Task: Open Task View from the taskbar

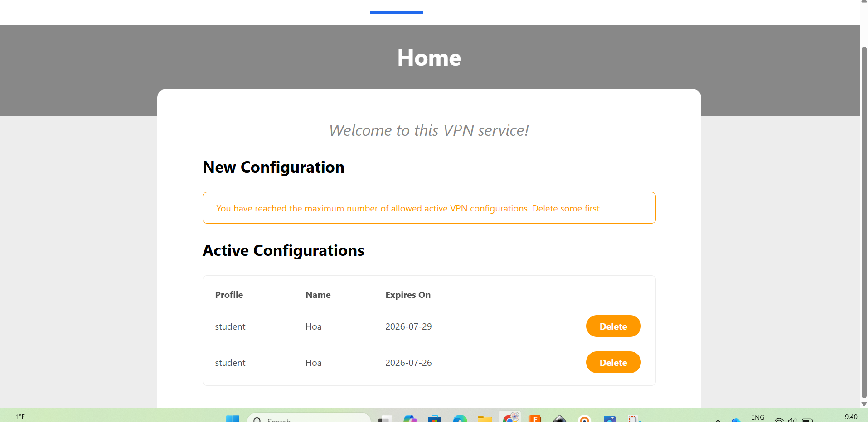Action: pyautogui.click(x=385, y=419)
